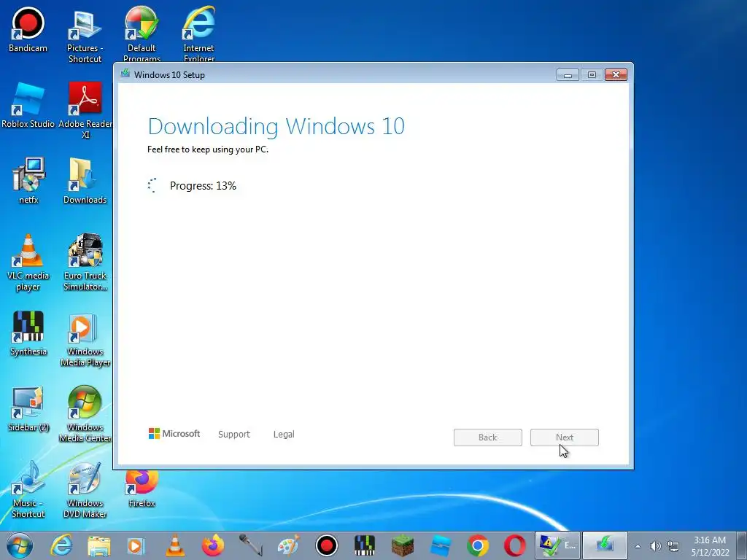Viewport: 747px width, 560px height.
Task: Click the Windows 10 Setup title icon
Action: point(125,74)
